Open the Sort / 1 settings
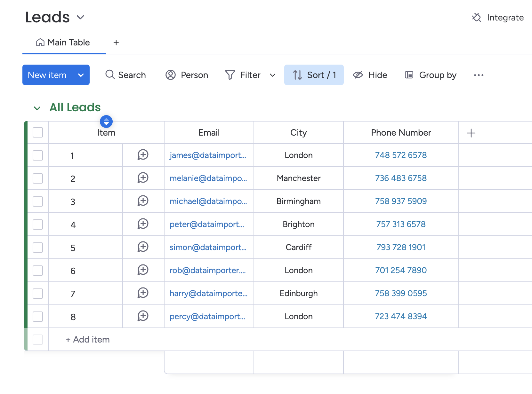The width and height of the screenshot is (532, 394). pos(314,75)
